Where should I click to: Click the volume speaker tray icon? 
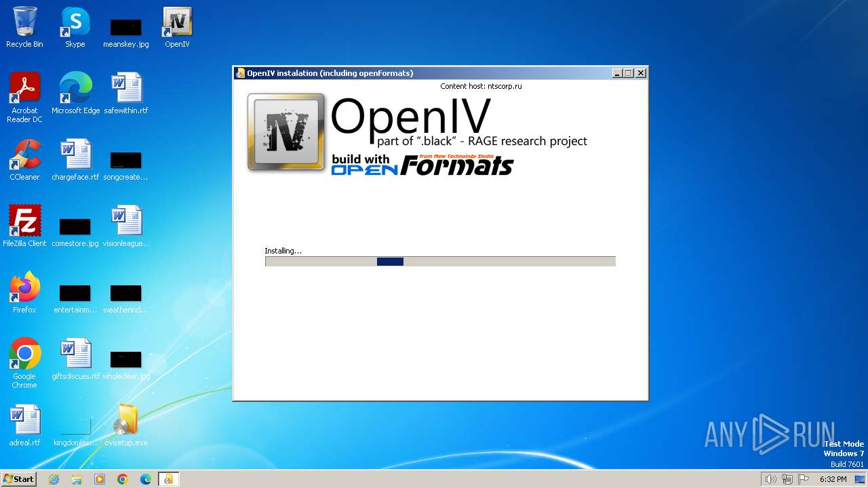pyautogui.click(x=771, y=479)
